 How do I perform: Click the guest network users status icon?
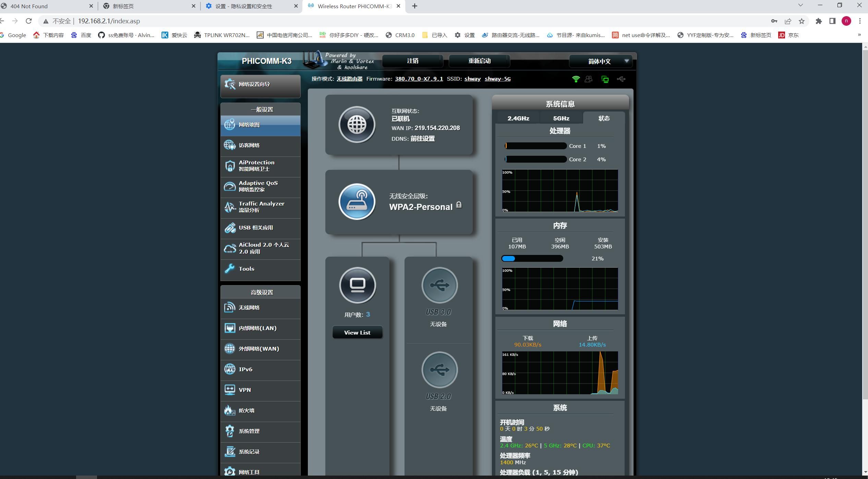point(589,79)
